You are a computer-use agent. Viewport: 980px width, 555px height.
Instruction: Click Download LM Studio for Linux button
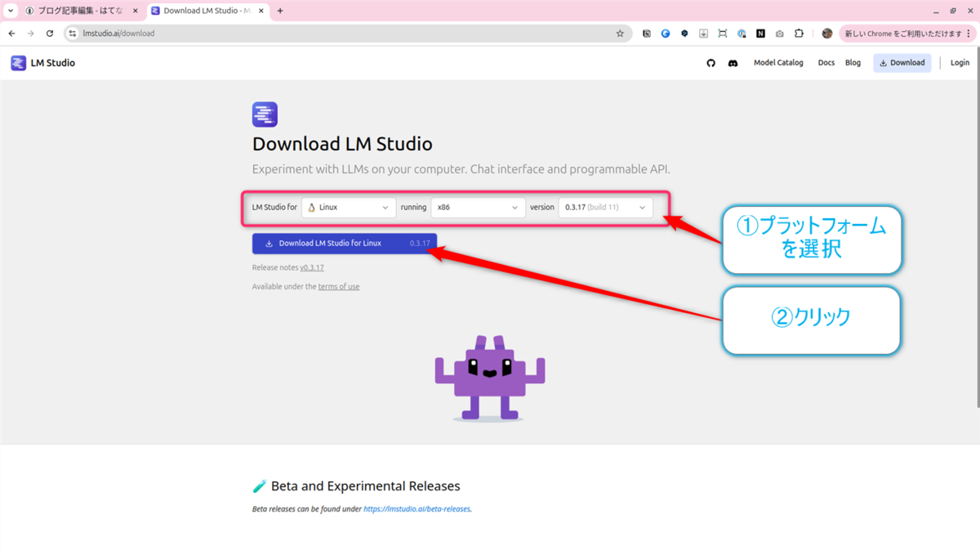click(345, 244)
